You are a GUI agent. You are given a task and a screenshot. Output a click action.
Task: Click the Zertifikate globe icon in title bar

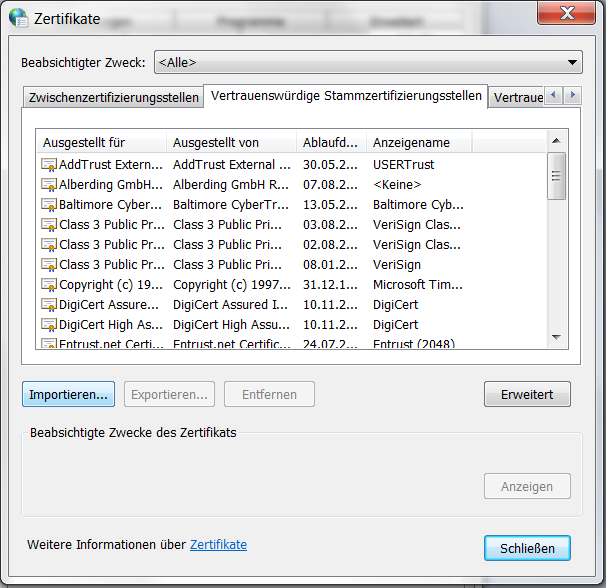tap(18, 17)
